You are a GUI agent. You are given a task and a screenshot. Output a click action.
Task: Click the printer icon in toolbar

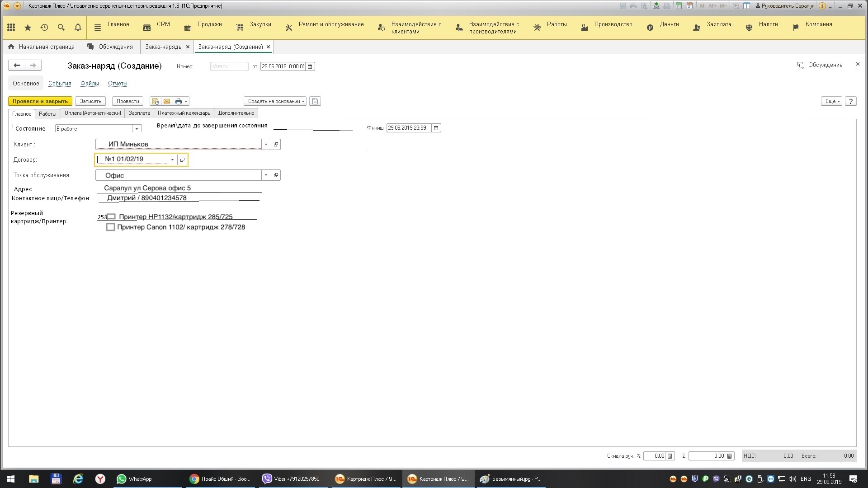(x=179, y=101)
